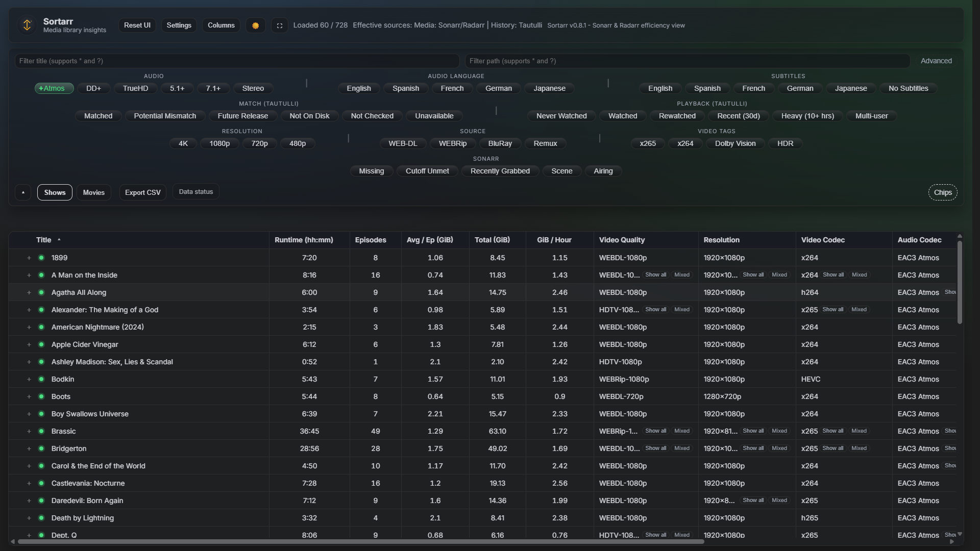The height and width of the screenshot is (551, 980).
Task: Expand the Agatha All Along row
Action: pyautogui.click(x=29, y=292)
